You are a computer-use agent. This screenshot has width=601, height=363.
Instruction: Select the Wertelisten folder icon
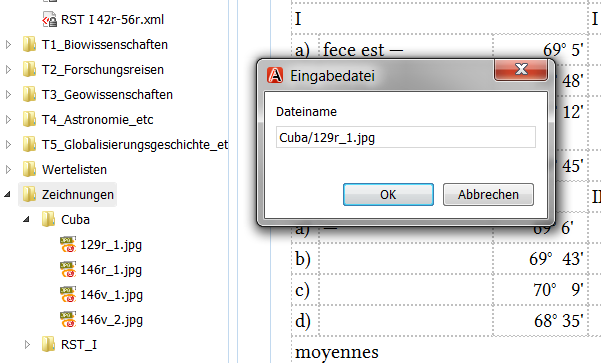30,169
